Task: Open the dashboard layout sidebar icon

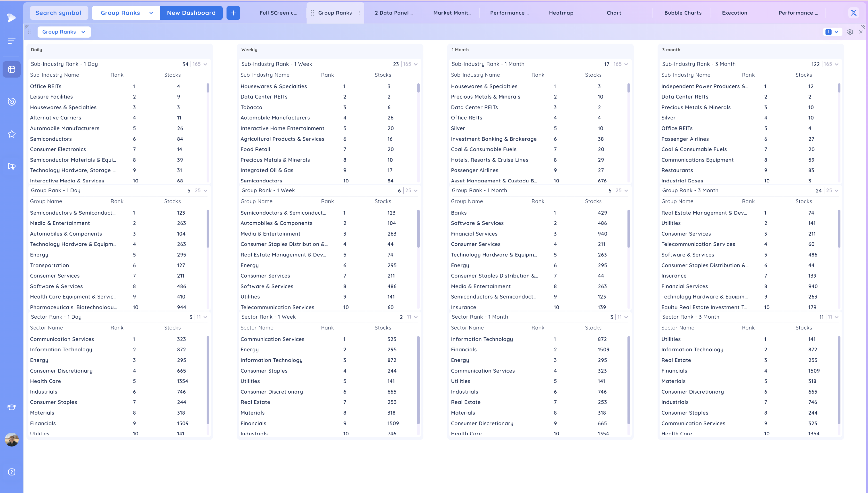Action: pos(12,69)
